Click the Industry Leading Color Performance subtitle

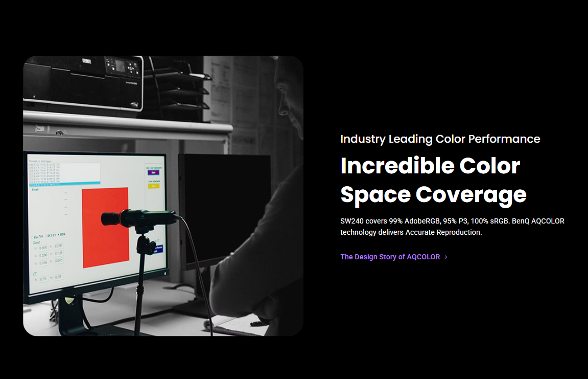440,139
